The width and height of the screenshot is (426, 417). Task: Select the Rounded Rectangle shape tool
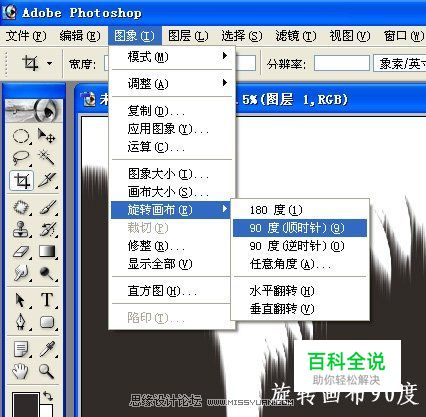(47, 322)
